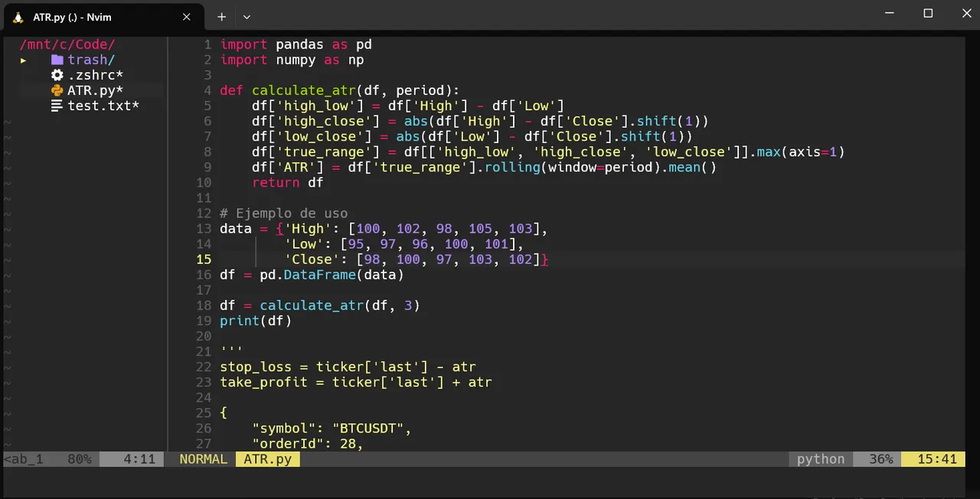Image resolution: width=980 pixels, height=499 pixels.
Task: Click the gear icon beside .zshrc*
Action: point(57,75)
